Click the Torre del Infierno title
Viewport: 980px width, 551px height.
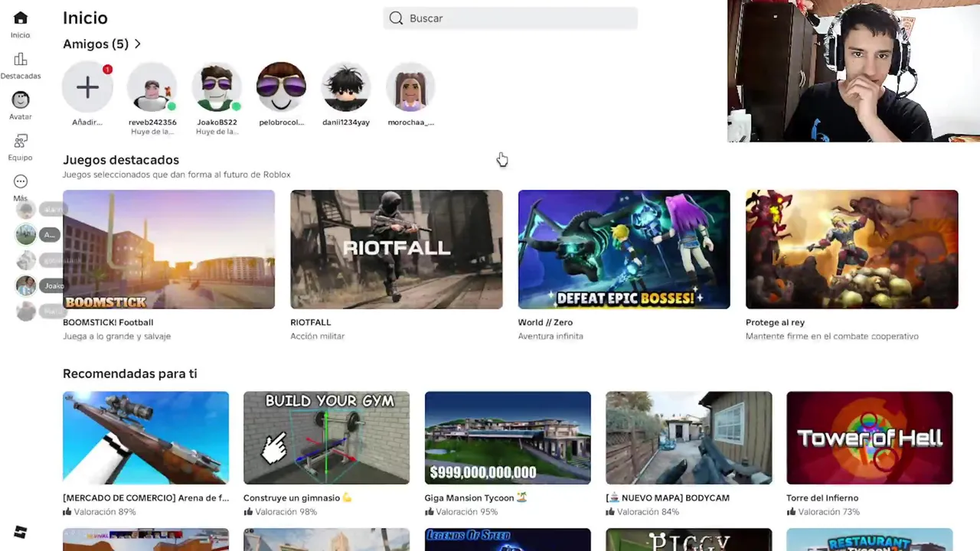tap(822, 497)
